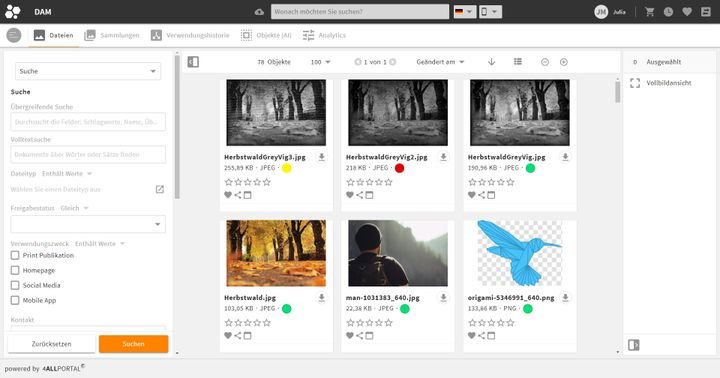Open origami hummingbird thumbnail
Viewport: 720px width, 378px height.
click(520, 253)
